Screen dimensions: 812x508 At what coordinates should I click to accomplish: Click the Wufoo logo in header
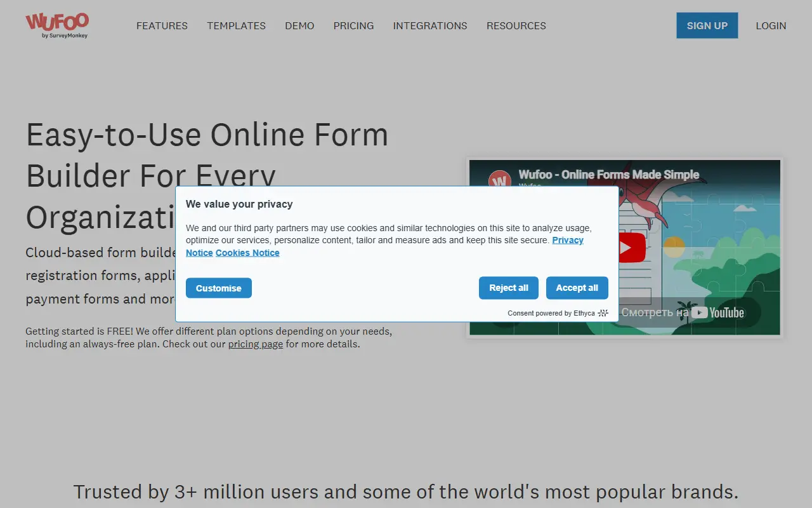click(x=56, y=25)
